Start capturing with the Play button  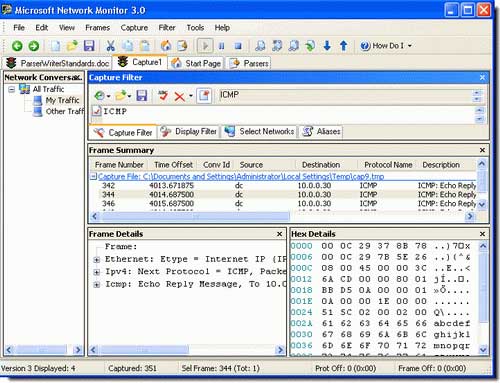point(205,46)
